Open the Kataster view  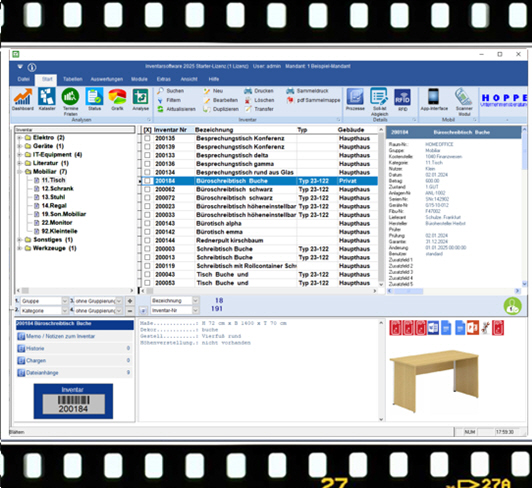(47, 99)
